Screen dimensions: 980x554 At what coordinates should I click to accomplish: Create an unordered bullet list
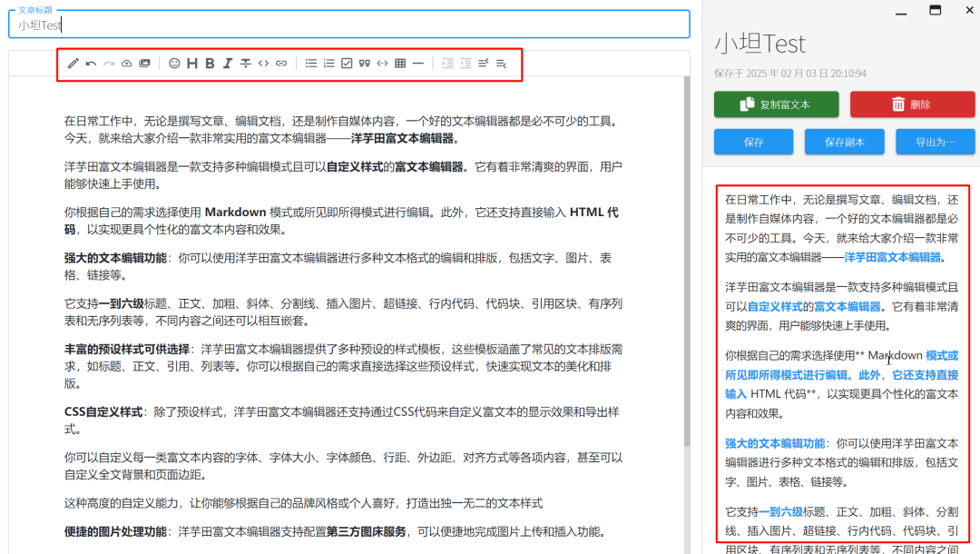click(310, 64)
